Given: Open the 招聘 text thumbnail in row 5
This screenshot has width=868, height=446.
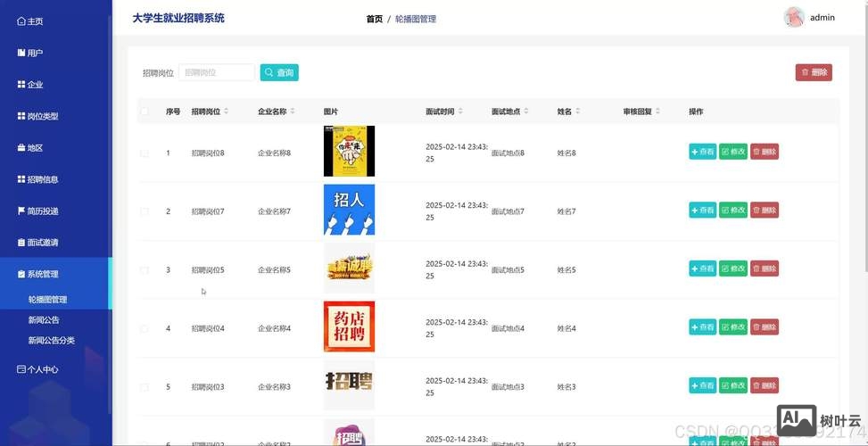Looking at the screenshot, I should 350,385.
